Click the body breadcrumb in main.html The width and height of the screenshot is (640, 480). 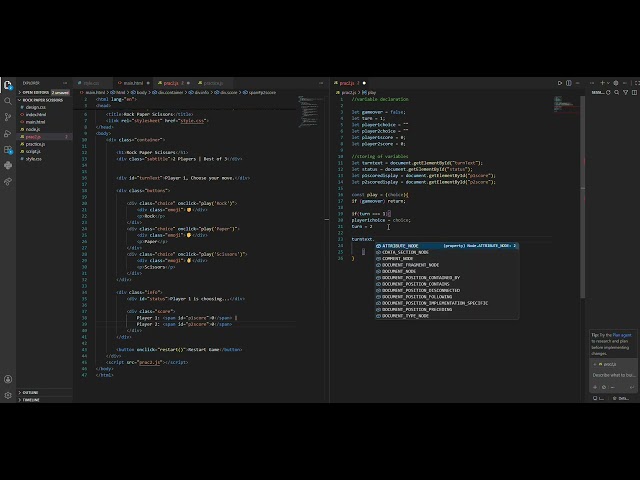coord(139,93)
